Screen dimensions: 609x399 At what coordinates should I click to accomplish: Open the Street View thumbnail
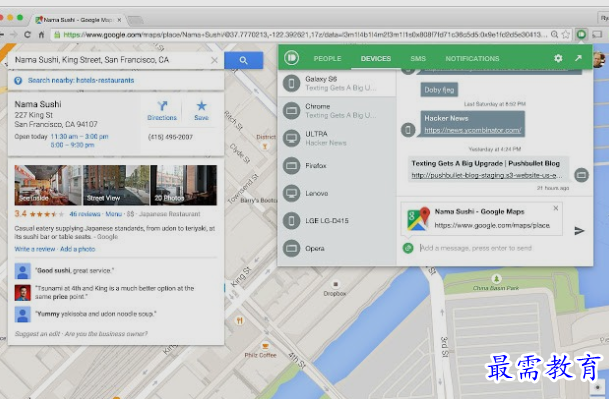(116, 185)
